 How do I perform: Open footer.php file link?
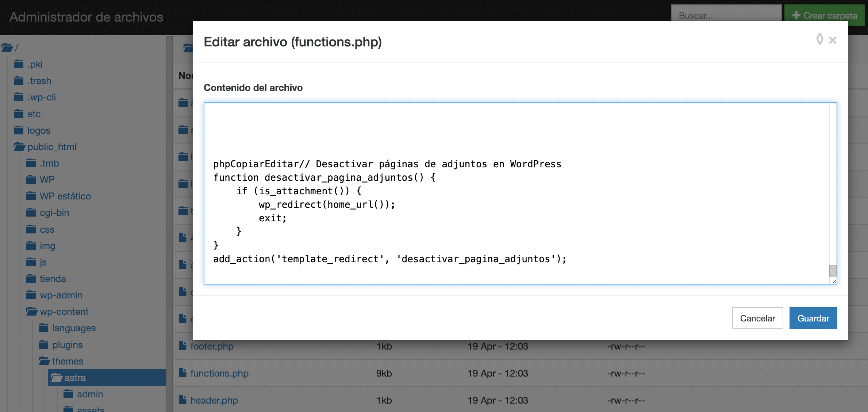point(212,346)
